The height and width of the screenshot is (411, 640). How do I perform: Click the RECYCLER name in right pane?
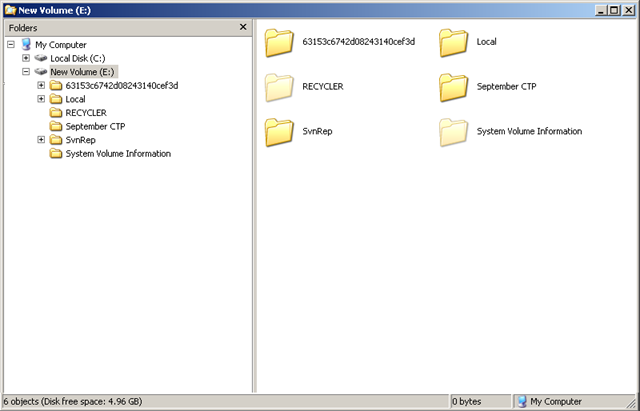[x=323, y=87]
